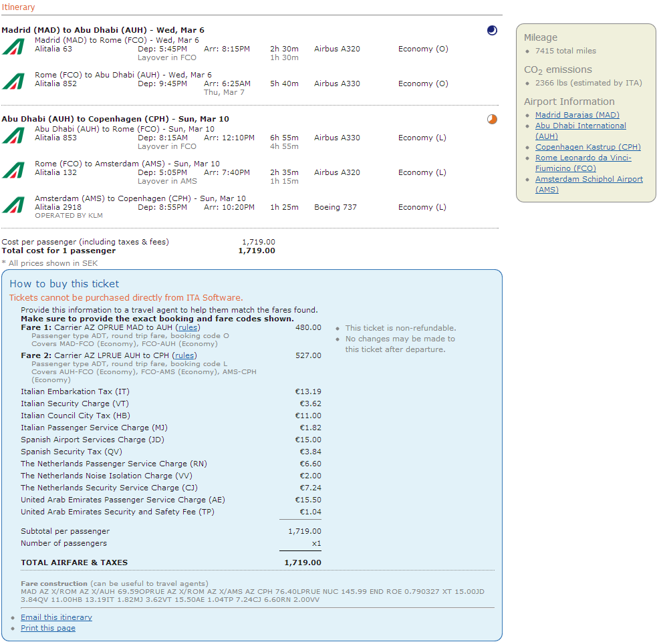
Task: Click Alitalia logo beside flight 63
Action: point(13,47)
